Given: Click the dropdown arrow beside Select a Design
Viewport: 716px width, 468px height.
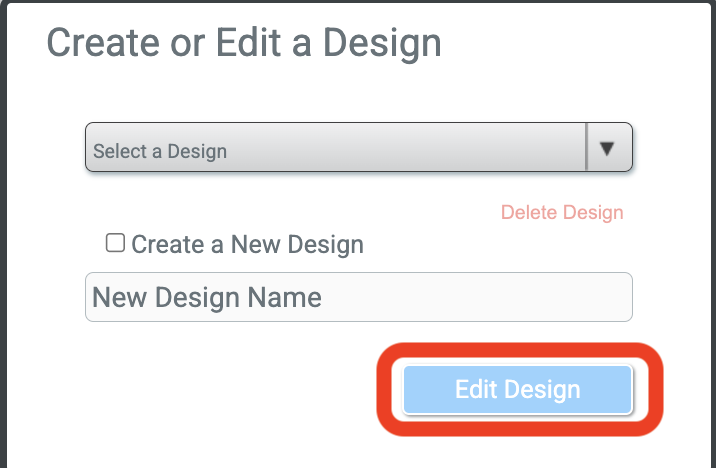Looking at the screenshot, I should point(607,148).
